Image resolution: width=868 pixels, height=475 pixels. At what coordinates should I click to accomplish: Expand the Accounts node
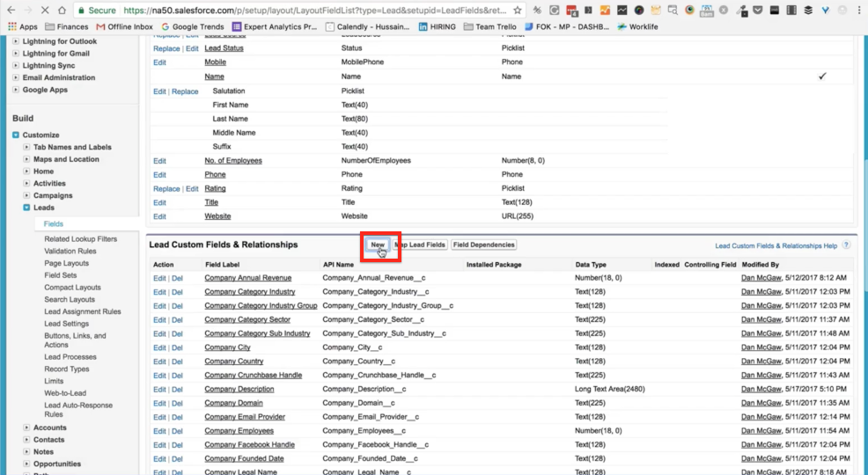[x=26, y=427]
